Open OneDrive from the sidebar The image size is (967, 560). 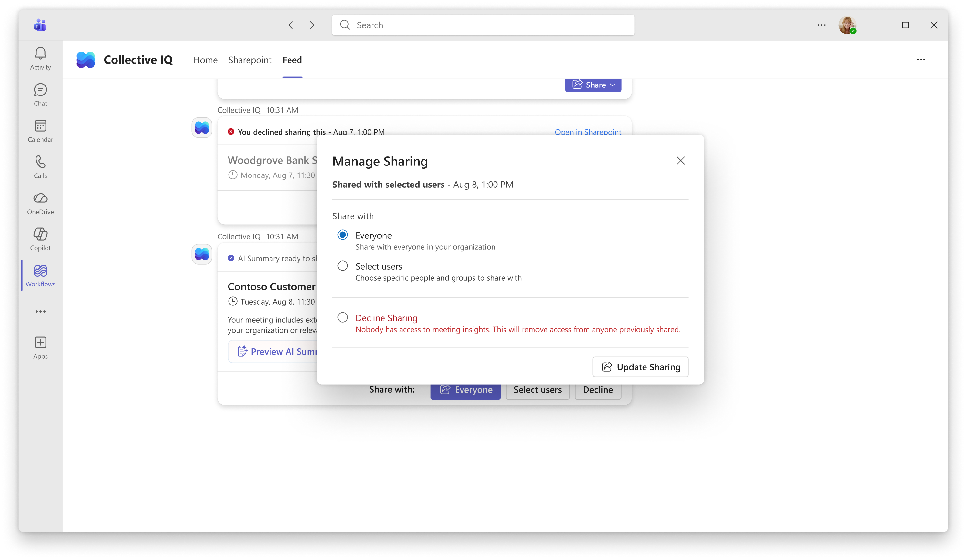point(40,203)
